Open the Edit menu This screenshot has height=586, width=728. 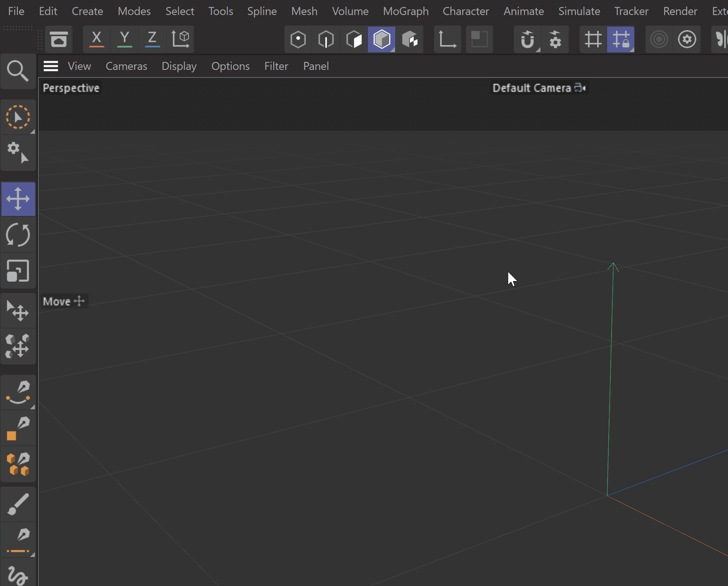coord(48,11)
